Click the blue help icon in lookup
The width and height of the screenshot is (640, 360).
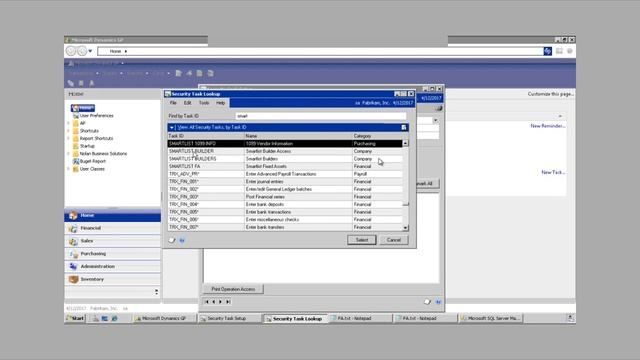point(182,240)
